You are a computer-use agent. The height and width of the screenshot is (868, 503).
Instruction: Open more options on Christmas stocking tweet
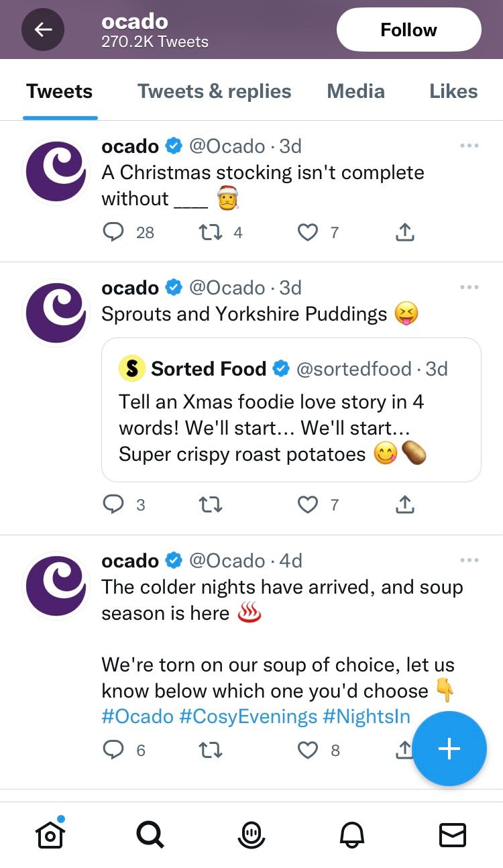(x=469, y=146)
